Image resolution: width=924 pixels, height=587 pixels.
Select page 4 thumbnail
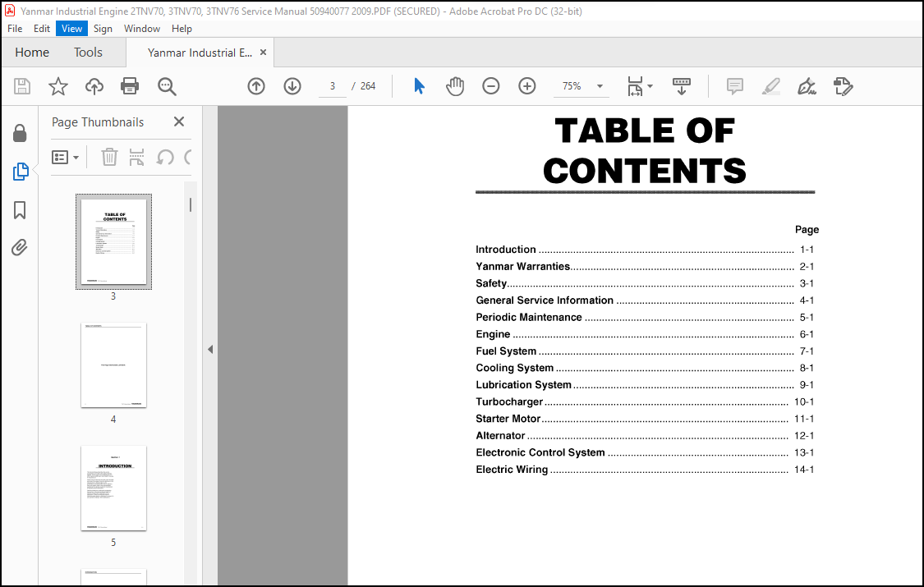point(113,365)
